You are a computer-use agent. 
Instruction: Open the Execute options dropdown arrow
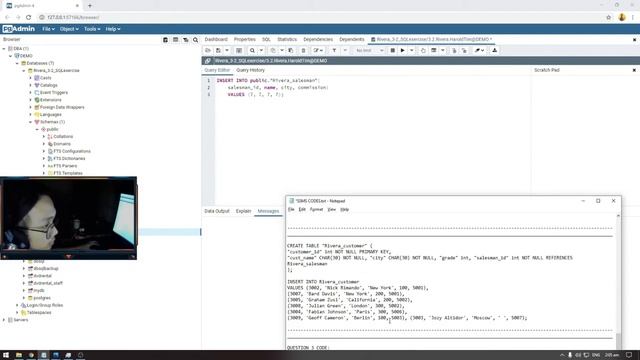(x=411, y=50)
